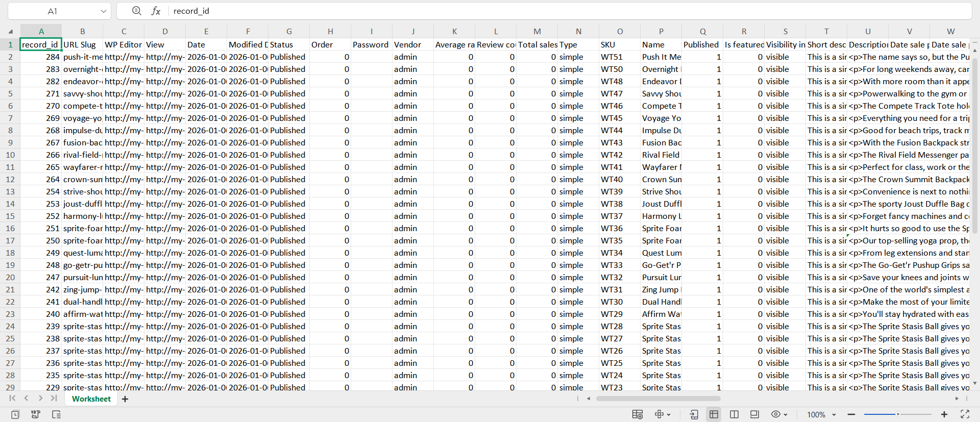Click cell containing WT51 SKU
This screenshot has width=980, height=422.
(x=619, y=57)
